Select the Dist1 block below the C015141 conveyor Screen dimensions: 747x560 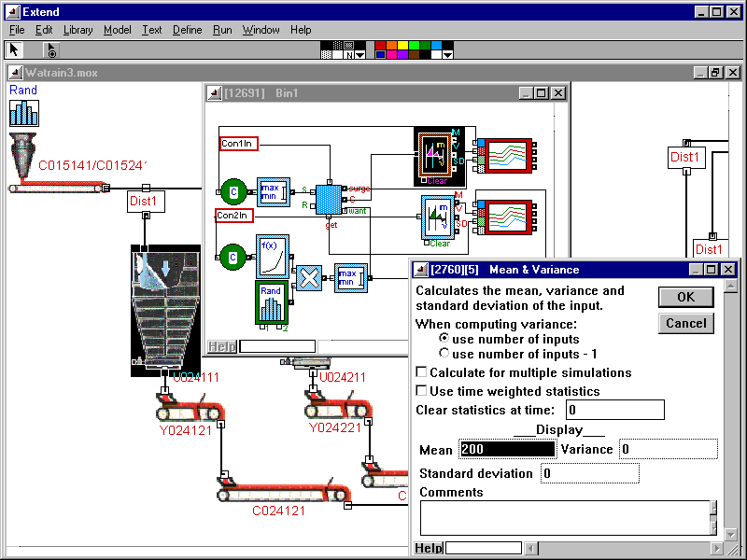pyautogui.click(x=147, y=202)
